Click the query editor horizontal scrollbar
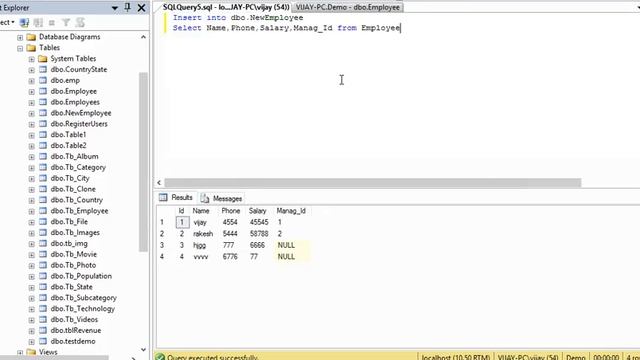640x360 pixels. 372,182
